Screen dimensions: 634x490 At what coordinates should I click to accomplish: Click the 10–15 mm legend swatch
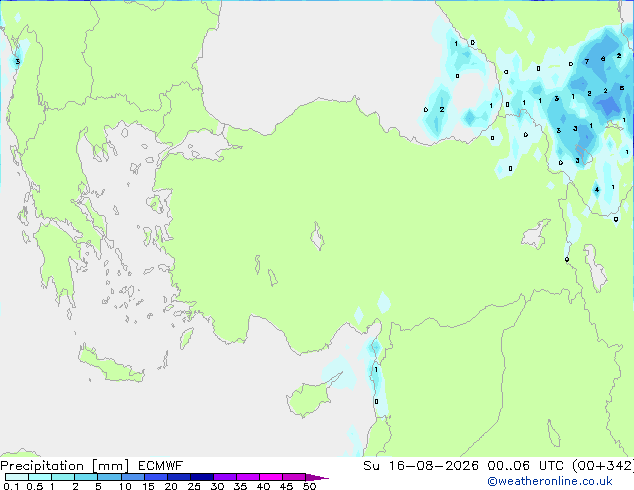[x=132, y=477]
